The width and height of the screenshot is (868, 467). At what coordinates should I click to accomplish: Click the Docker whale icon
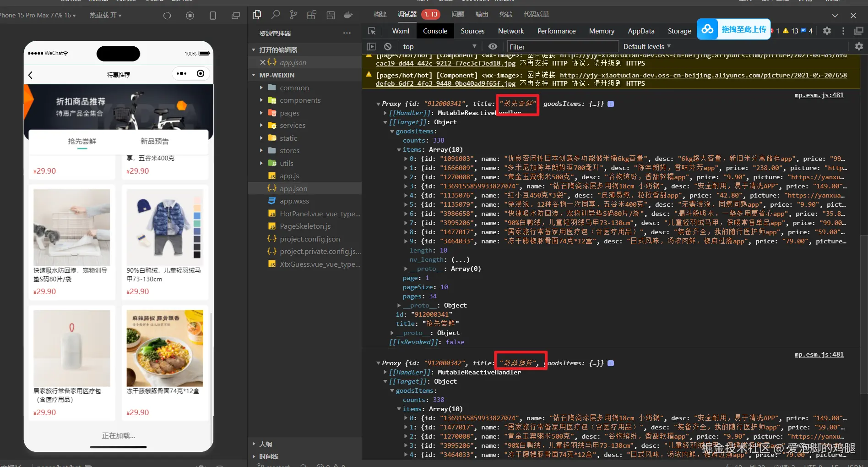[348, 15]
